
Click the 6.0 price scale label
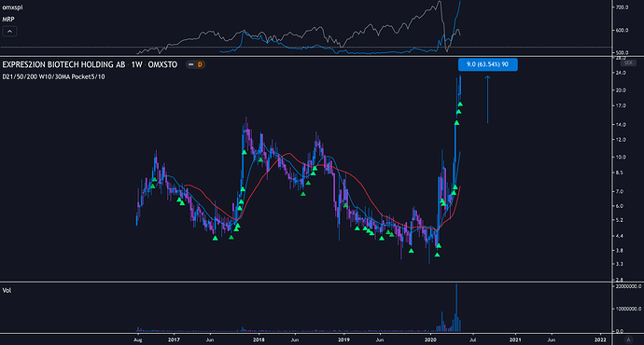point(620,206)
